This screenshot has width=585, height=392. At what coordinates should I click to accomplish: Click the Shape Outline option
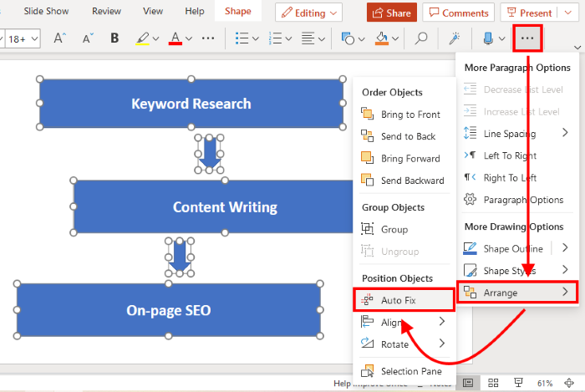point(505,248)
